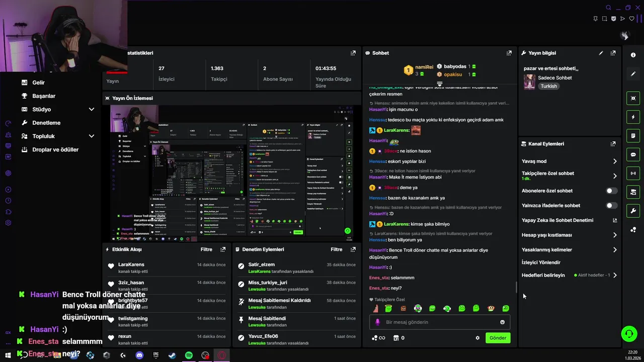Pop out the Denetim Eylemleri panel
The width and height of the screenshot is (644, 362).
(353, 249)
